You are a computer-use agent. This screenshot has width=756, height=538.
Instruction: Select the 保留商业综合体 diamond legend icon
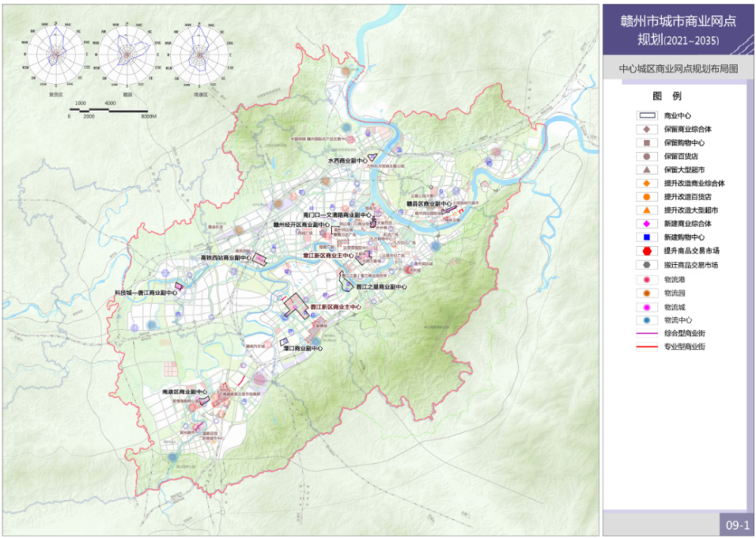[x=646, y=129]
